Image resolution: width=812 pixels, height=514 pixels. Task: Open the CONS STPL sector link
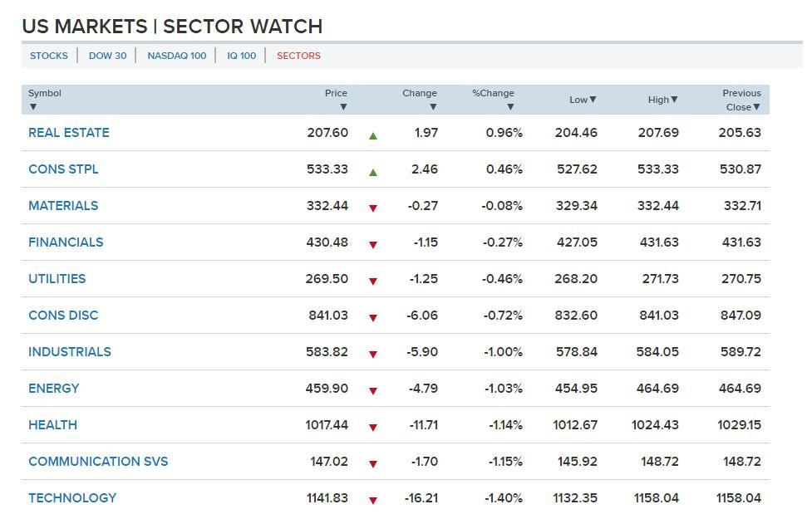point(63,169)
